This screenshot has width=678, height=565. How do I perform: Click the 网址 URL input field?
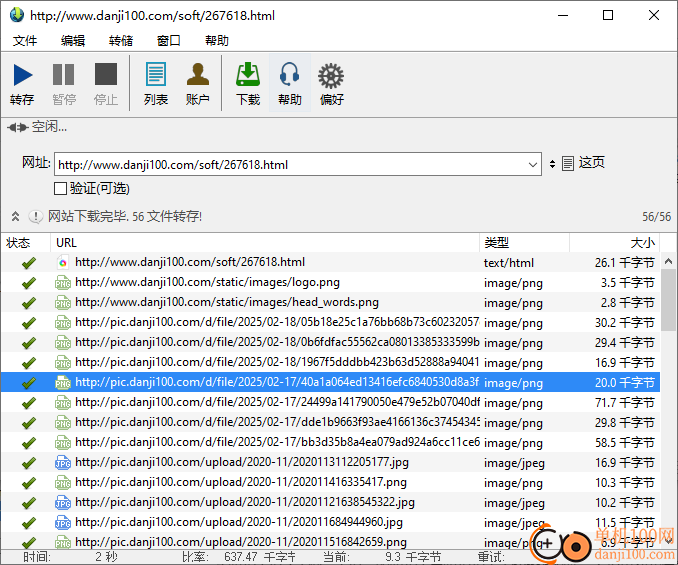[x=297, y=164]
